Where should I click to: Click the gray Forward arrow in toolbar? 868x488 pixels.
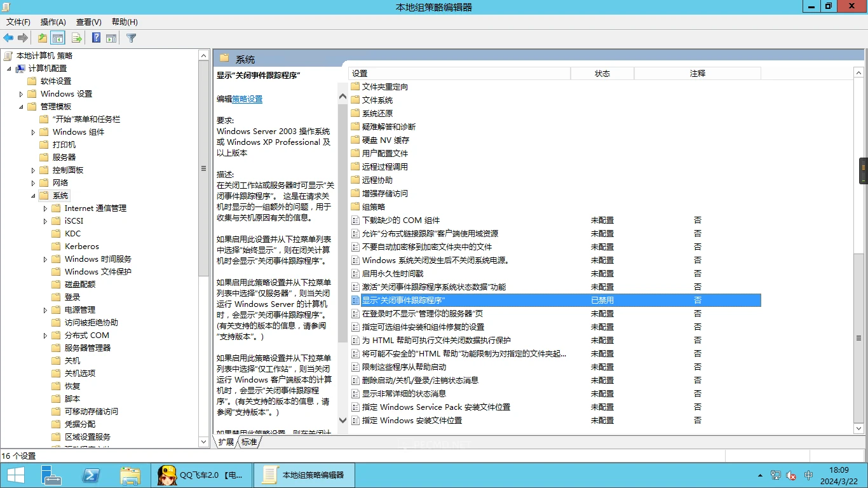point(23,38)
